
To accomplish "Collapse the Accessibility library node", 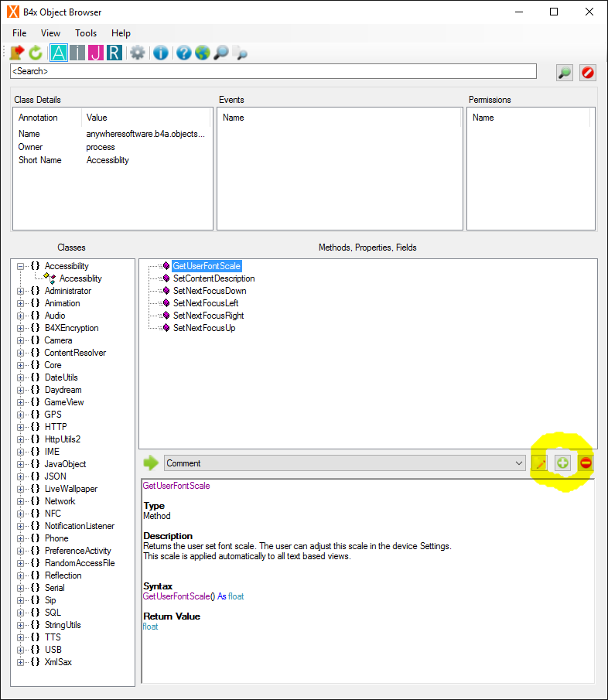I will click(20, 266).
